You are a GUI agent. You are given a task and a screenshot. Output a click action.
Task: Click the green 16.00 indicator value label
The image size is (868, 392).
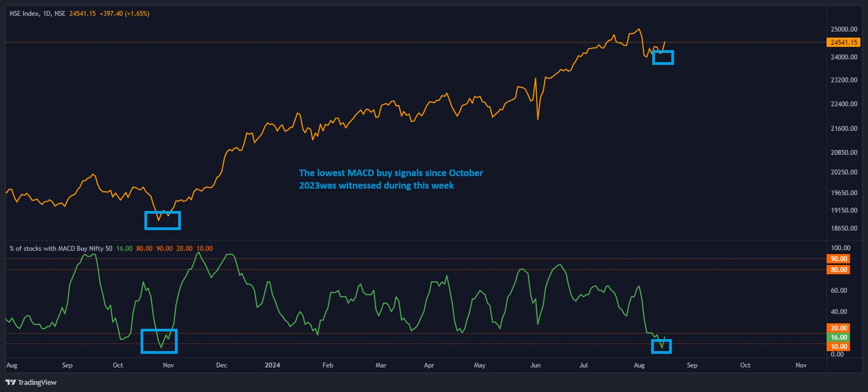coord(839,337)
